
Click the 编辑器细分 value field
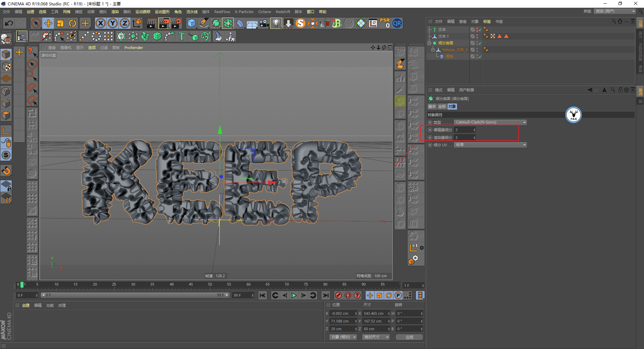click(465, 130)
